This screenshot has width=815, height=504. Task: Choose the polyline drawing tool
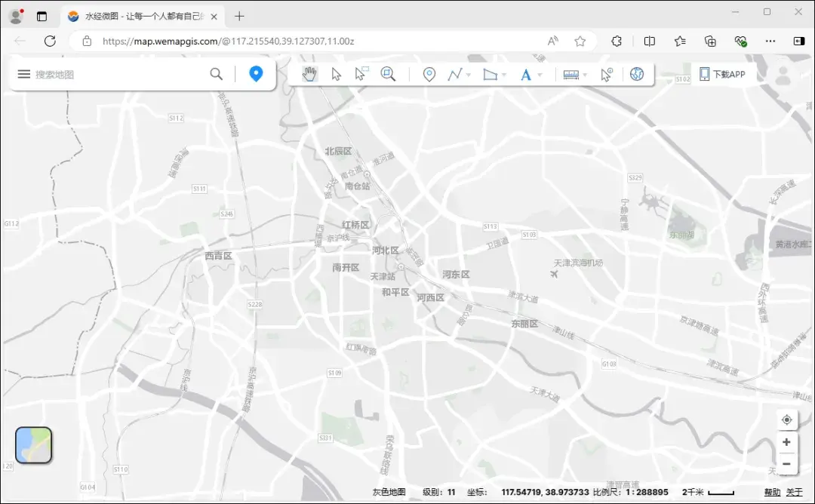click(x=455, y=74)
